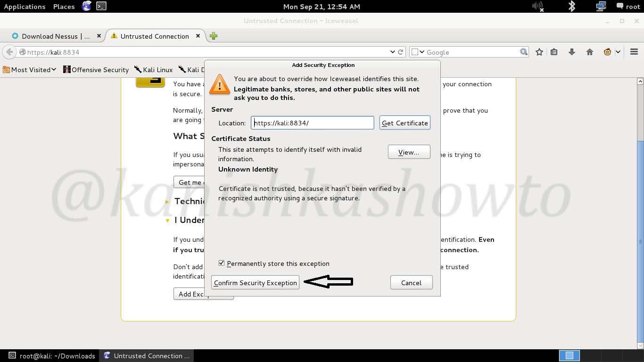The height and width of the screenshot is (362, 644).
Task: Click workspace switcher in bottom panel
Action: [x=569, y=355]
